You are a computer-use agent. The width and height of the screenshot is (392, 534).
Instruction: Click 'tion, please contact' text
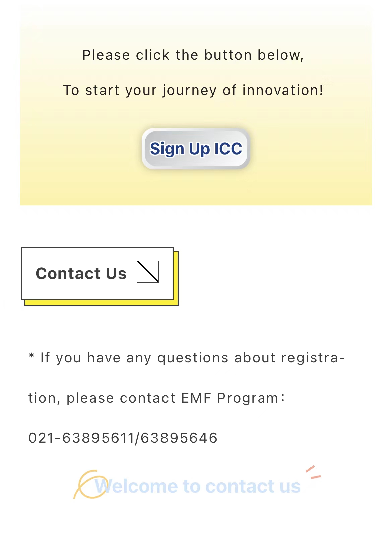pyautogui.click(x=102, y=398)
